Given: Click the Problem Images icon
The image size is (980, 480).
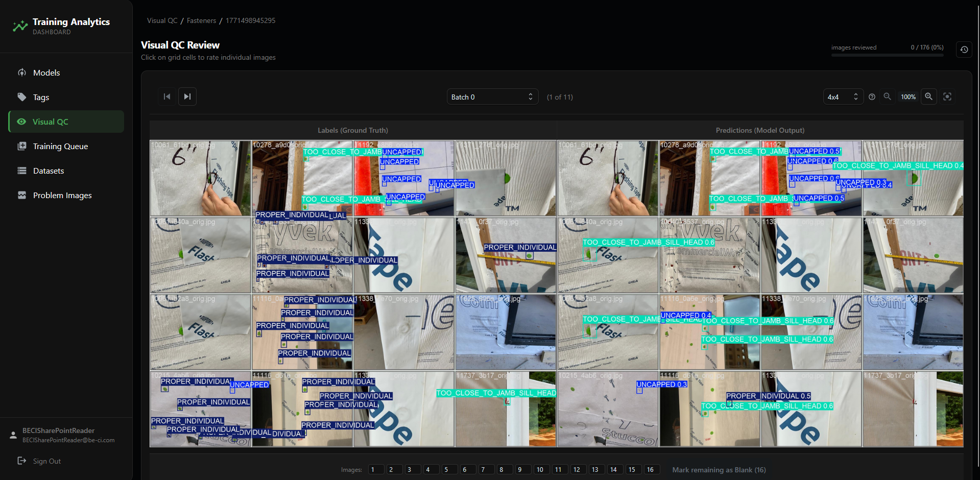Looking at the screenshot, I should pyautogui.click(x=22, y=195).
